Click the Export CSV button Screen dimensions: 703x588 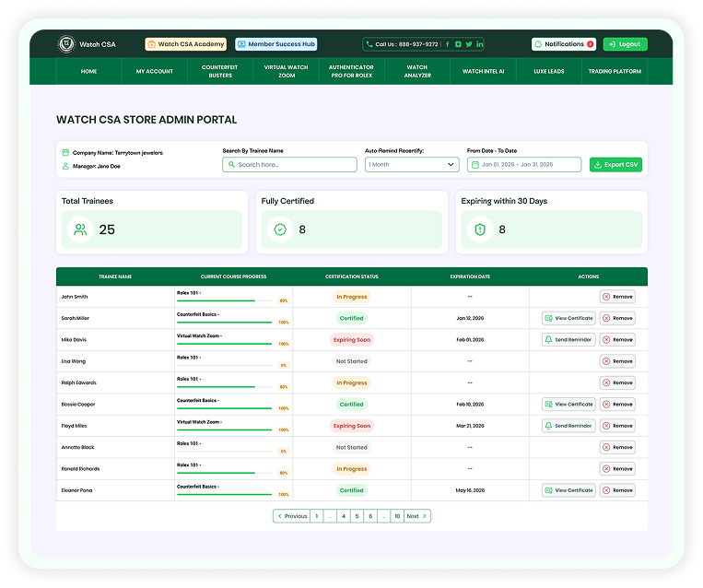[616, 165]
